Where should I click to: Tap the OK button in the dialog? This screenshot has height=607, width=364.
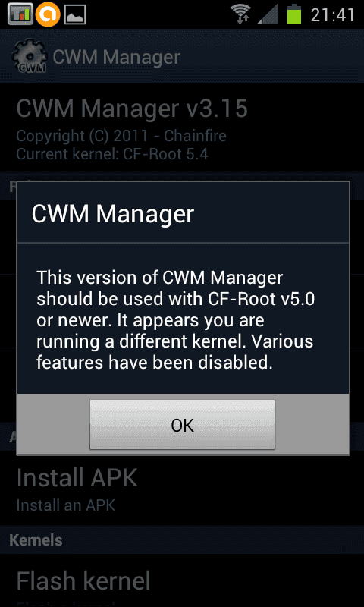182,425
